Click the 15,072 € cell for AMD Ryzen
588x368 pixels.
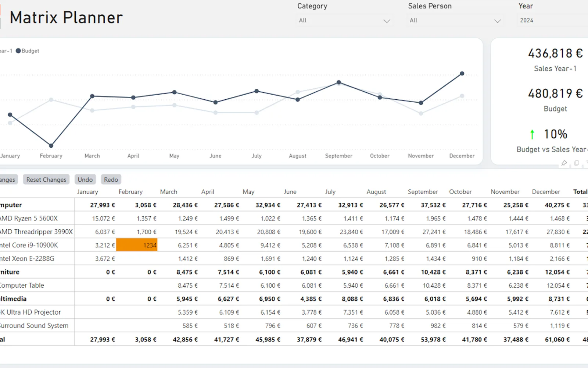[103, 219]
